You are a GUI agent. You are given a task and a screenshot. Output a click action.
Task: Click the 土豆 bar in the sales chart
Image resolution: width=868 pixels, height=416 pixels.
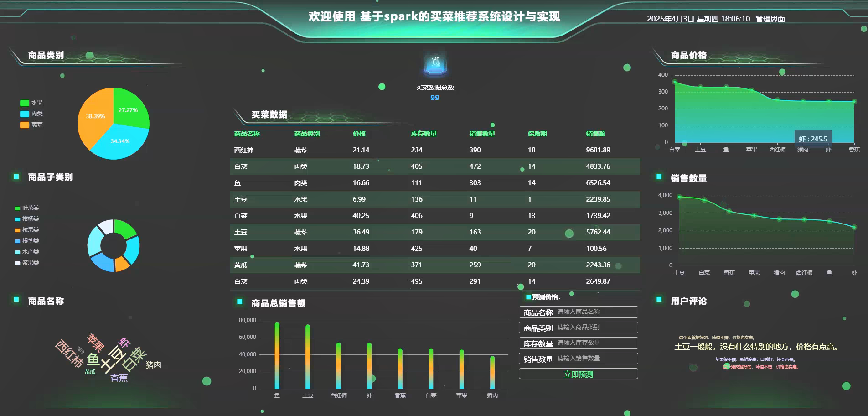click(308, 357)
